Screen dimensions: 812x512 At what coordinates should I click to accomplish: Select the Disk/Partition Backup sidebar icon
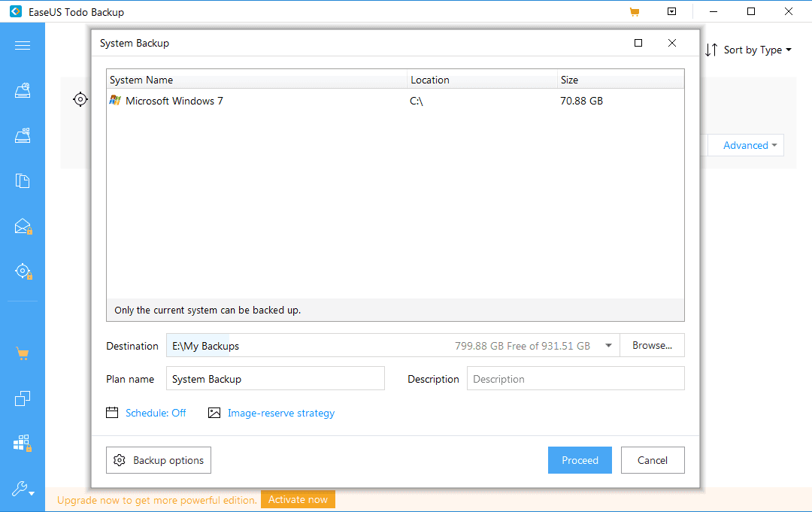(x=23, y=91)
